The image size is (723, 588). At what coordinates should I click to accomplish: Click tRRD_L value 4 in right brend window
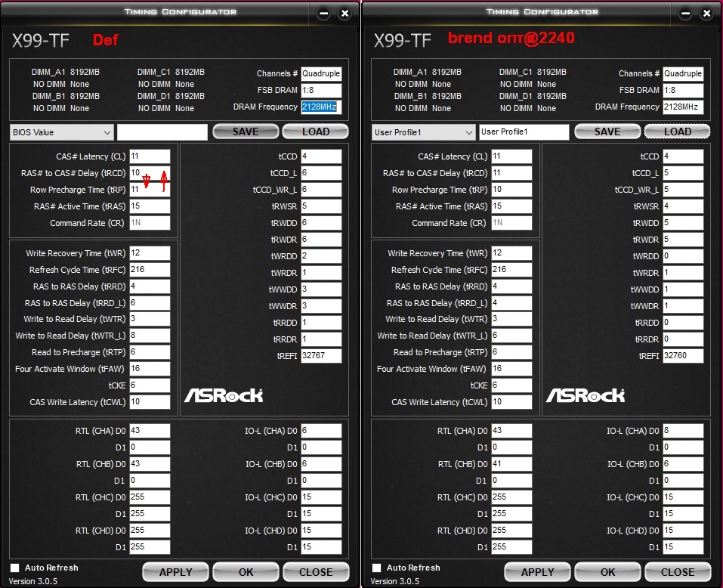point(511,303)
